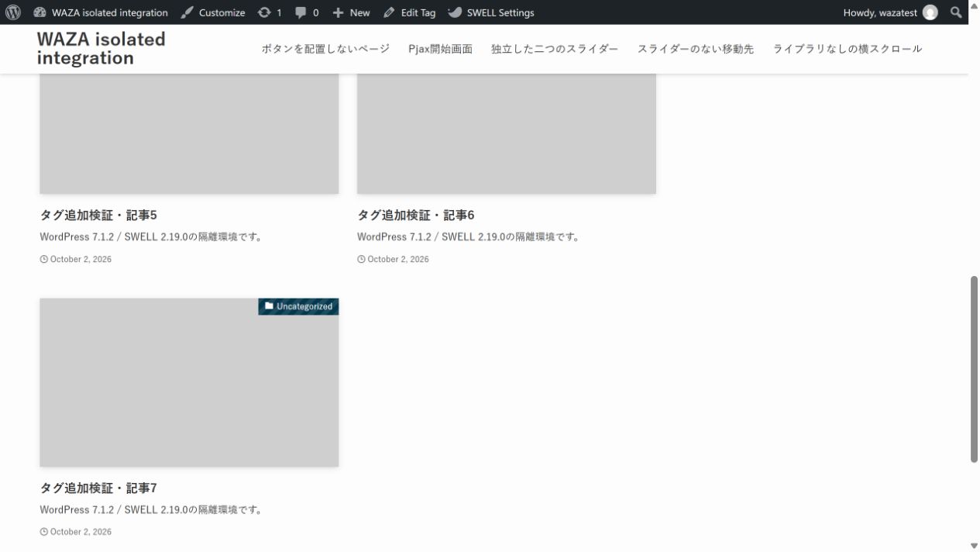Click the excerpt text under 記事5
The width and height of the screenshot is (980, 552).
(x=153, y=237)
